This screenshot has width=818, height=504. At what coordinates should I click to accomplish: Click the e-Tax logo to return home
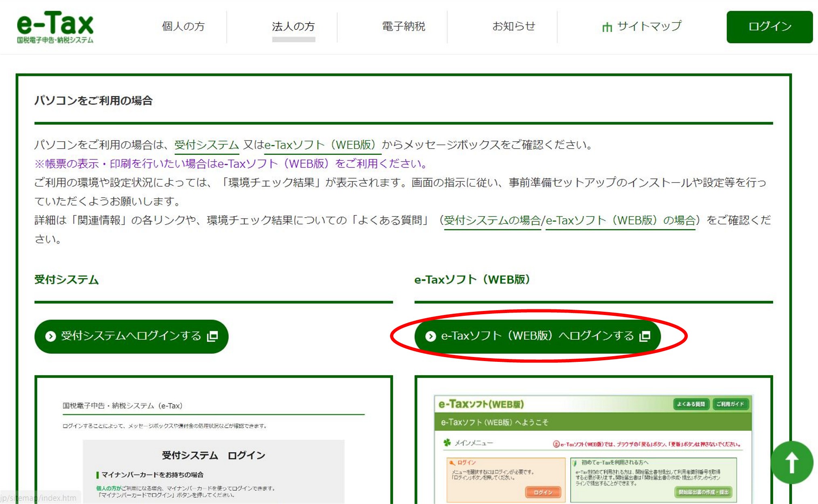[x=54, y=26]
